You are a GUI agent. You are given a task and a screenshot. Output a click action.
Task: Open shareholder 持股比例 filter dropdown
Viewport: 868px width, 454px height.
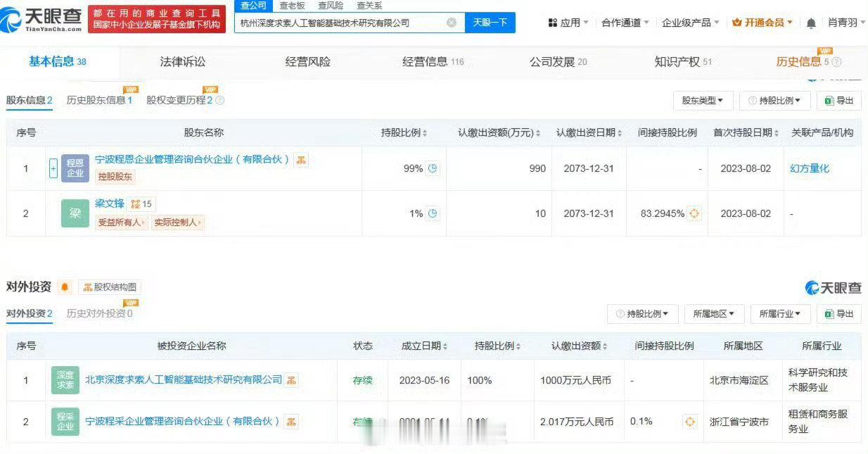point(775,101)
